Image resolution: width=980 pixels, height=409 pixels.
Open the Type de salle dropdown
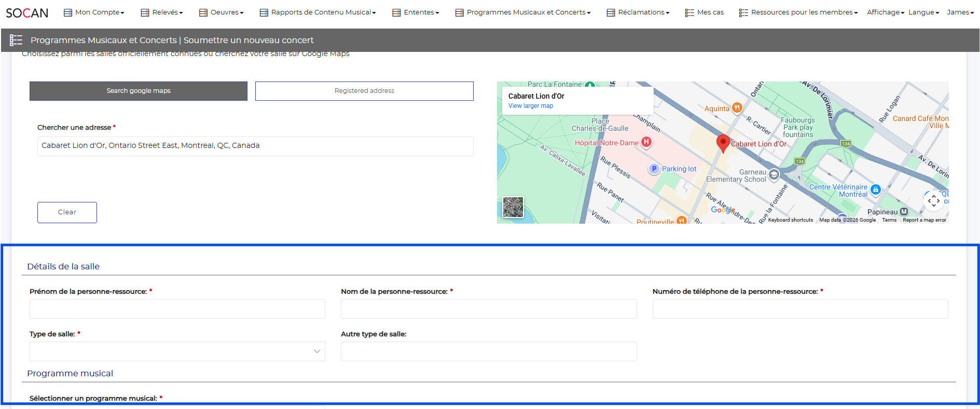(177, 351)
